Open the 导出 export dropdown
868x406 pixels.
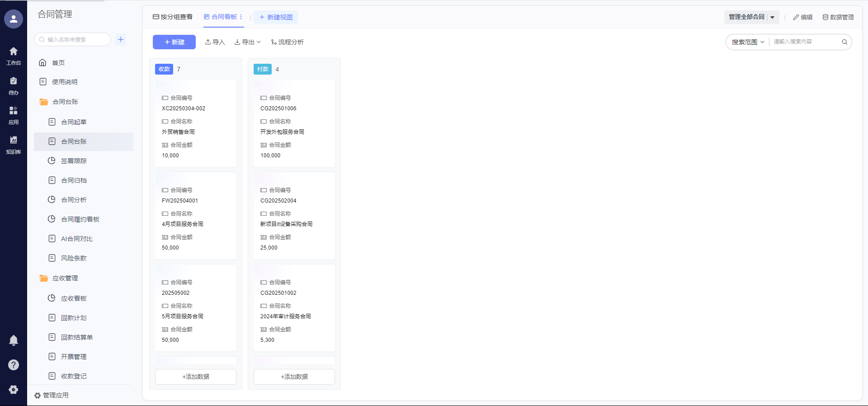248,42
